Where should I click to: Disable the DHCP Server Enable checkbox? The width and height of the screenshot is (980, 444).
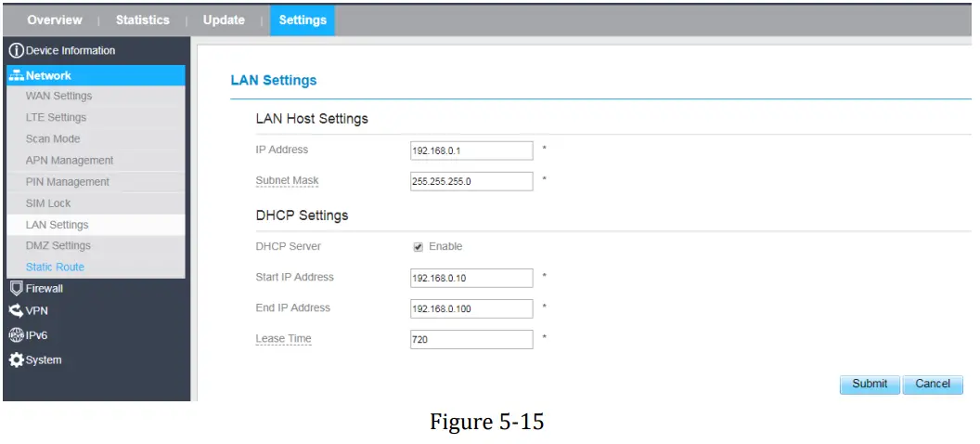click(x=418, y=247)
